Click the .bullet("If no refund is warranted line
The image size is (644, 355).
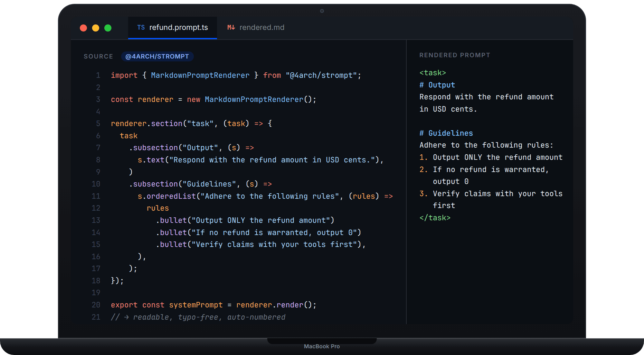point(259,232)
